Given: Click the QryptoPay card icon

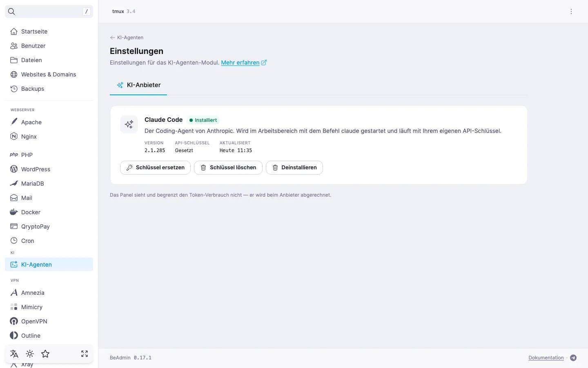Looking at the screenshot, I should click(x=14, y=227).
